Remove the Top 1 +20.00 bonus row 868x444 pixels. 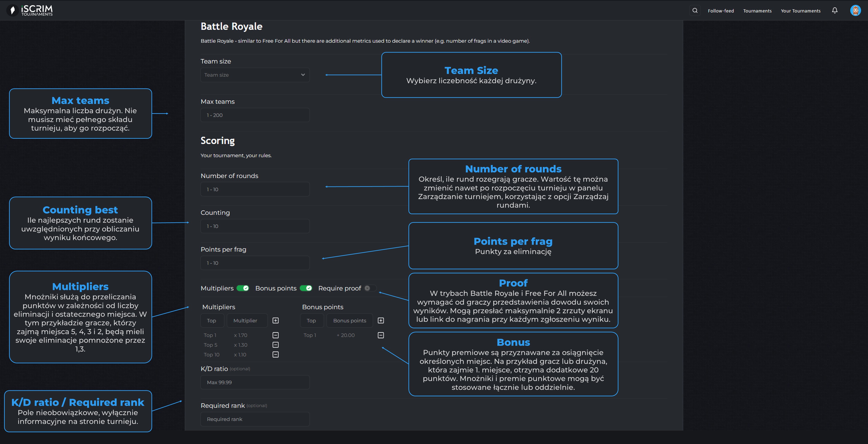[x=381, y=335]
